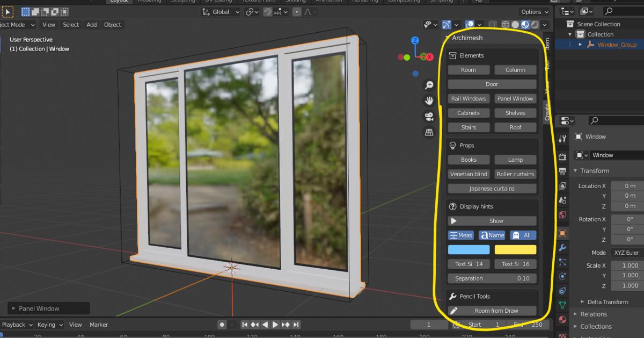The image size is (644, 338).
Task: Expand the Collections panel
Action: coord(575,327)
